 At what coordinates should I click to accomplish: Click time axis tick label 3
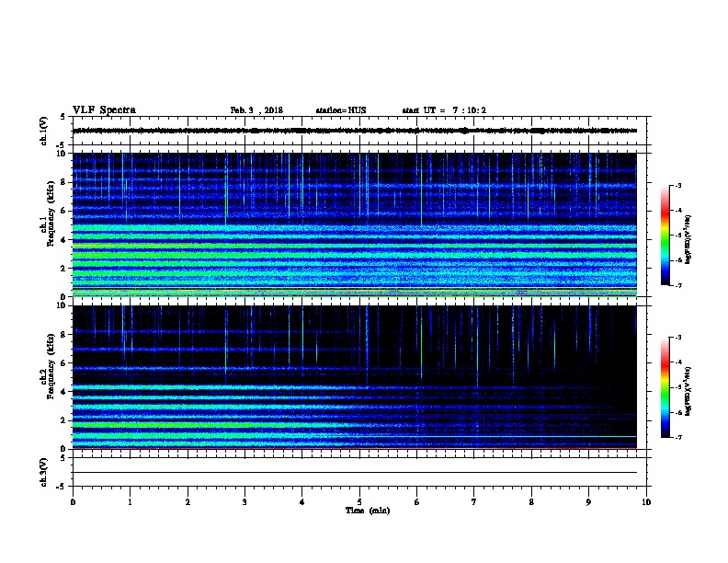tap(245, 502)
